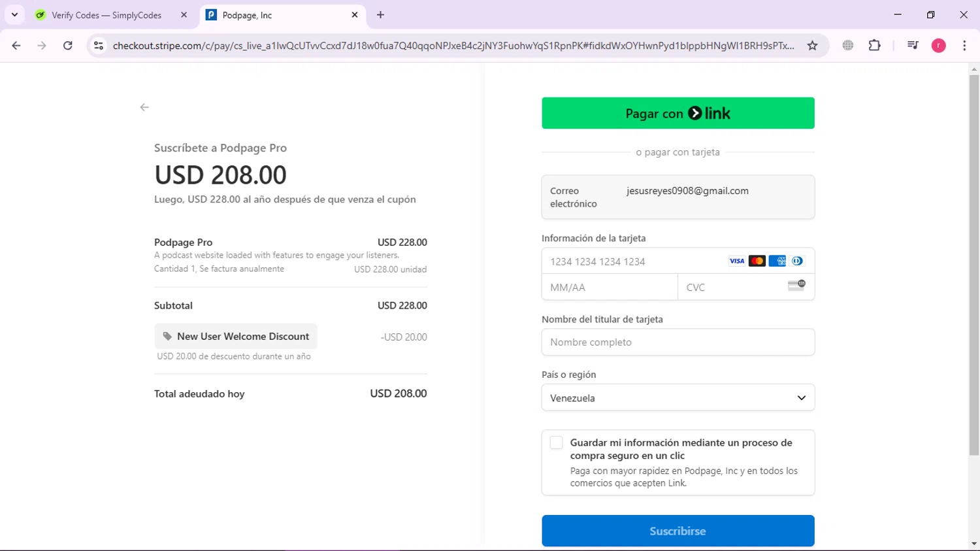The height and width of the screenshot is (551, 980).
Task: Open the media control icon in the toolbar
Action: pos(913,46)
